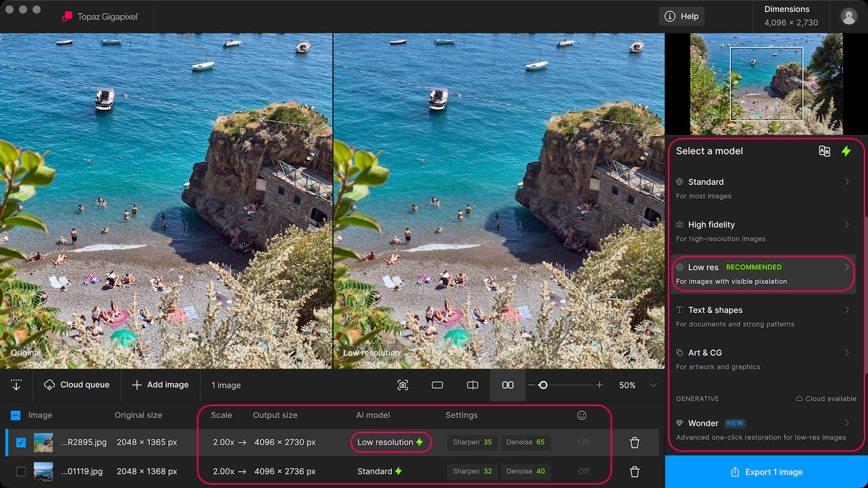868x488 pixels.
Task: Expand Standard model chevron
Action: point(847,182)
